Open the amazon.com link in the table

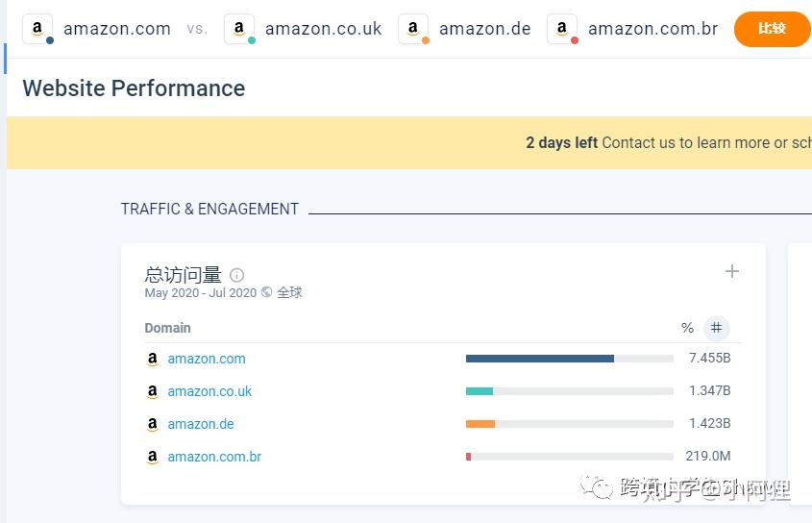pyautogui.click(x=206, y=359)
